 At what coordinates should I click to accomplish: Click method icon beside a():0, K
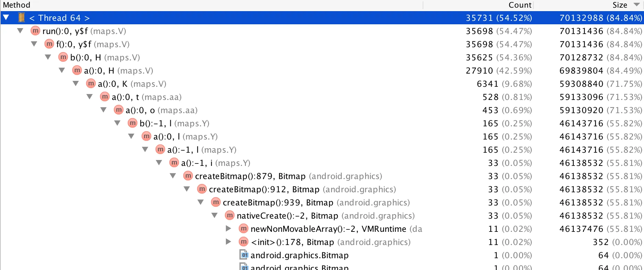tap(91, 84)
